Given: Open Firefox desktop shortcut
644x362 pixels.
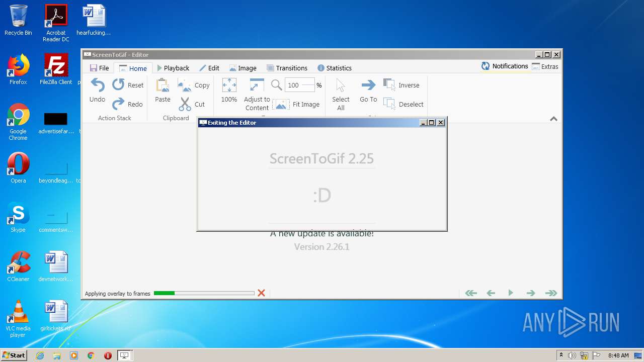Looking at the screenshot, I should (x=18, y=69).
